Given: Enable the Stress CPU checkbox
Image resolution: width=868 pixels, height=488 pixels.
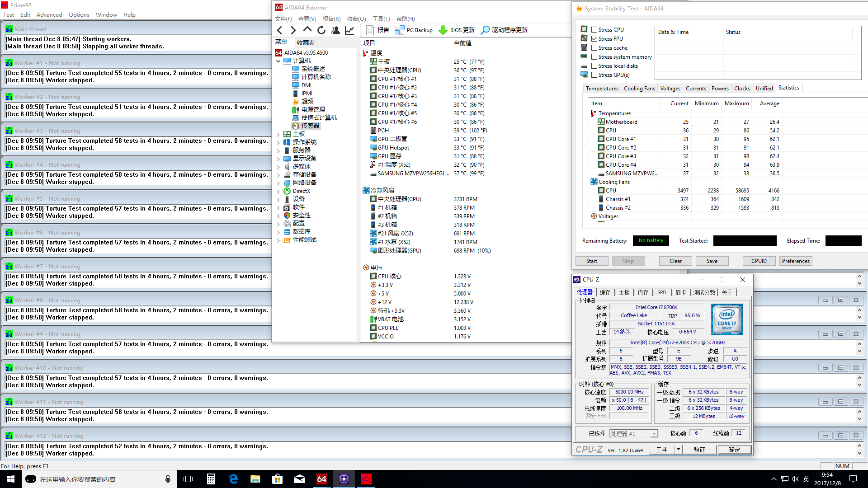Looking at the screenshot, I should [x=594, y=30].
